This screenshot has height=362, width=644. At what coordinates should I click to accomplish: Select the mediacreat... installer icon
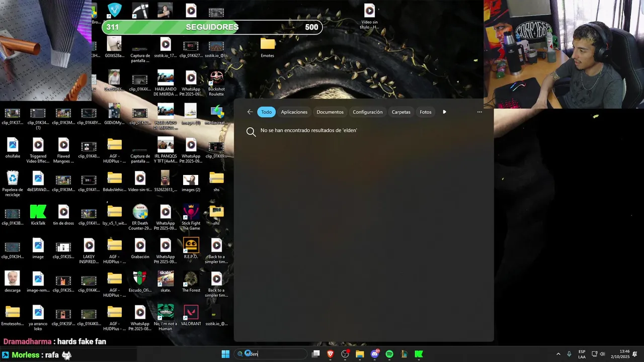216,115
